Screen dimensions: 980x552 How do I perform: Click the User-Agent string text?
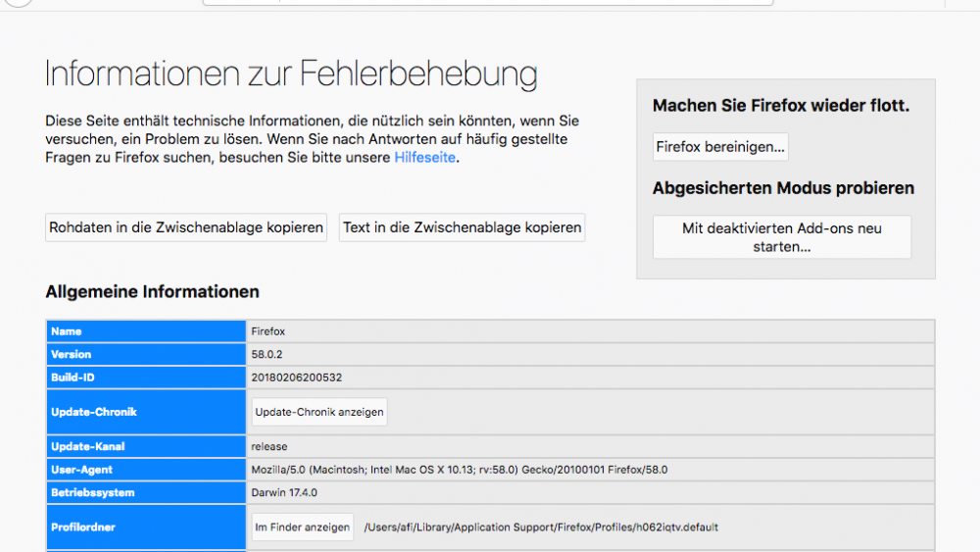(459, 470)
